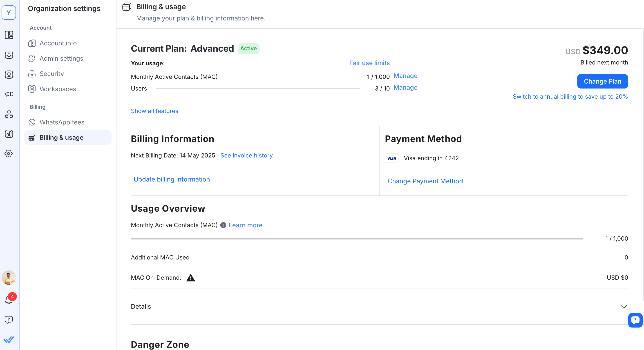The image size is (644, 350).
Task: Go to Security settings
Action: (51, 74)
